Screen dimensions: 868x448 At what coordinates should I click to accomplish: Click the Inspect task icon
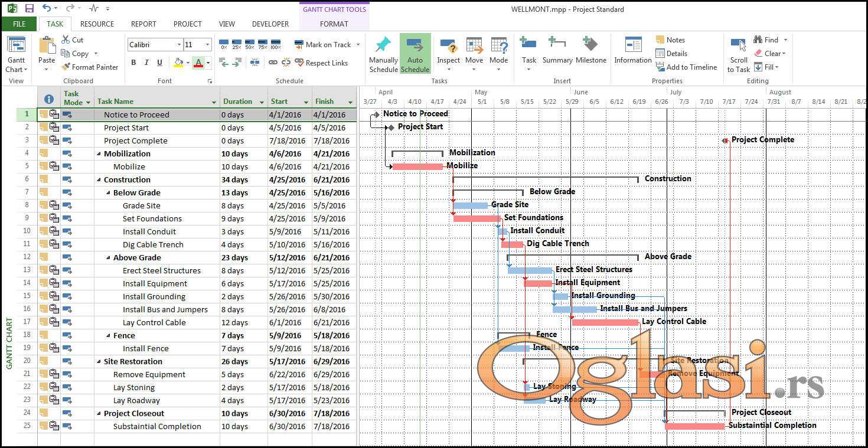[448, 47]
